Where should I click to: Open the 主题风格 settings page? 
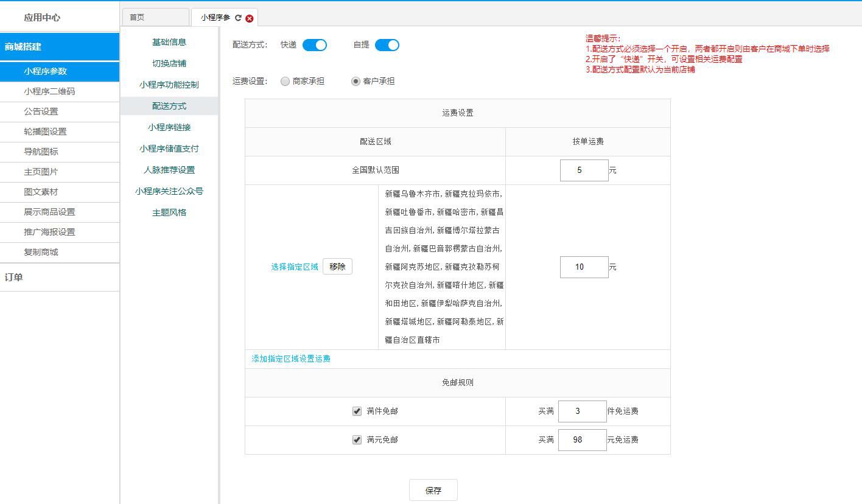pyautogui.click(x=169, y=212)
